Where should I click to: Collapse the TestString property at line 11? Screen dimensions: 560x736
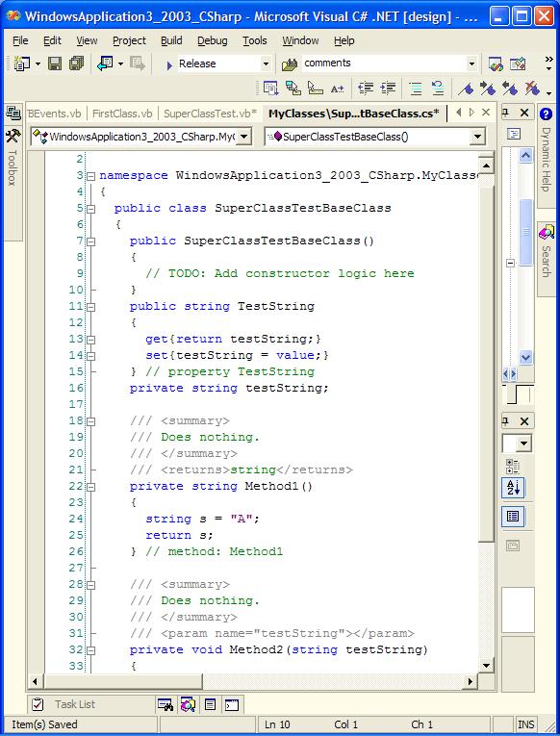pyautogui.click(x=91, y=307)
